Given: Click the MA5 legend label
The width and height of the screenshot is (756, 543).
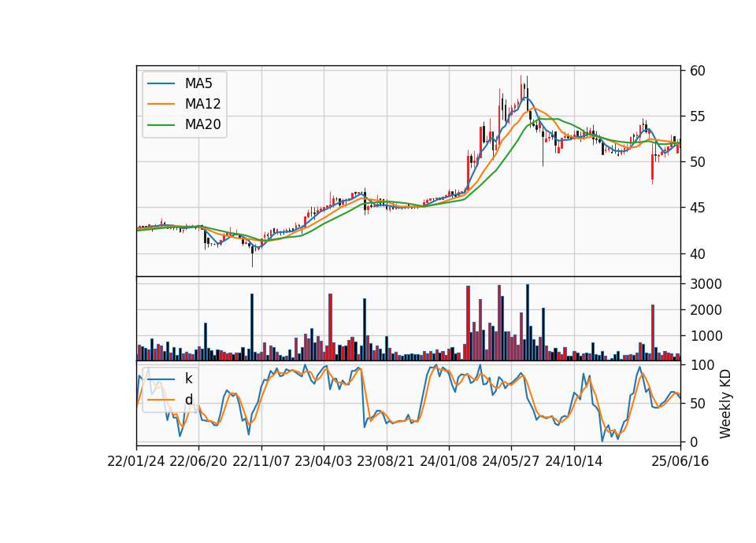Looking at the screenshot, I should pyautogui.click(x=198, y=83).
